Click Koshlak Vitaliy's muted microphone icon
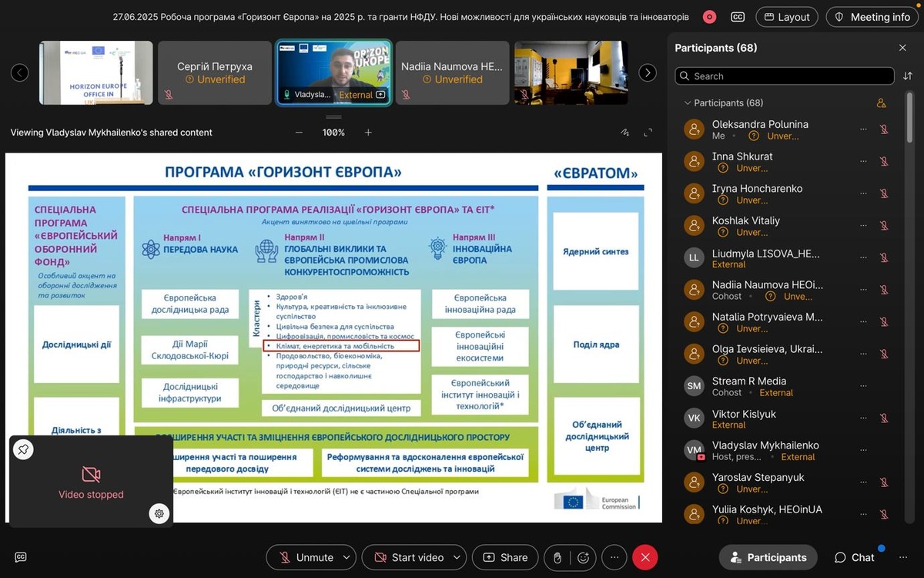 [x=884, y=226]
